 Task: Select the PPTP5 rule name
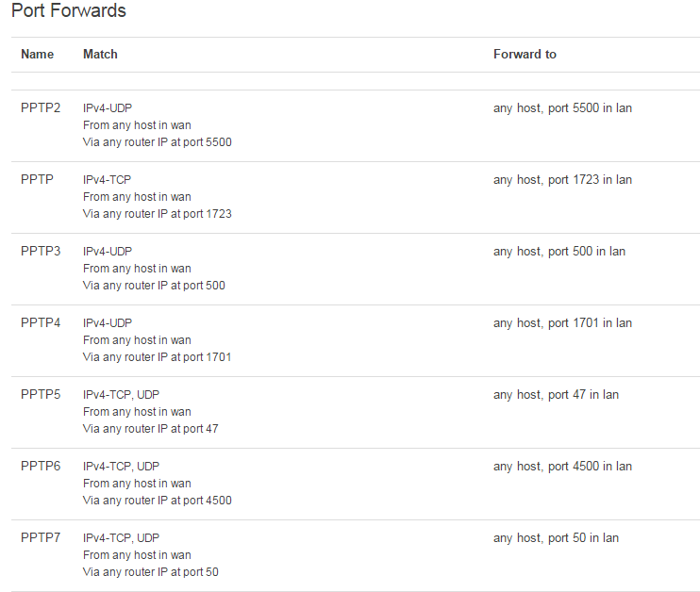point(41,395)
